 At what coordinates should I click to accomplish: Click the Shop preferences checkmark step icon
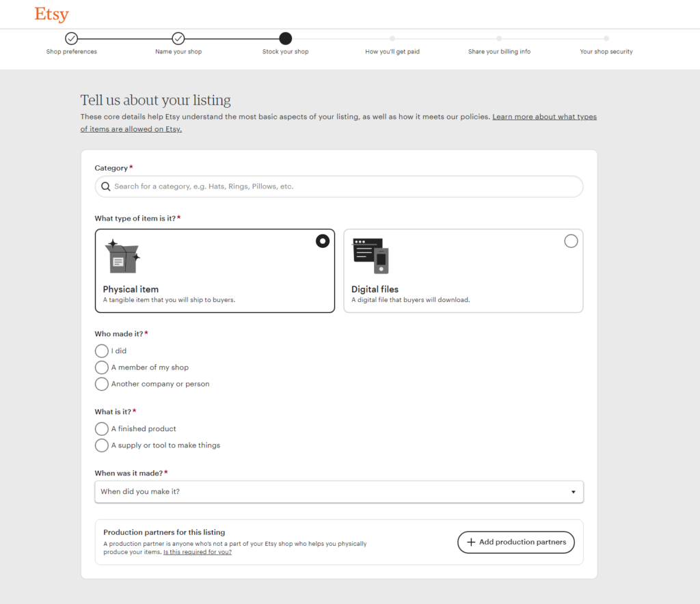point(71,39)
